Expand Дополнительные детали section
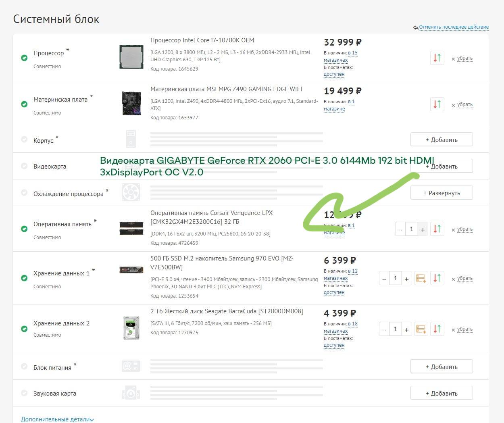The height and width of the screenshot is (423, 504). click(57, 419)
